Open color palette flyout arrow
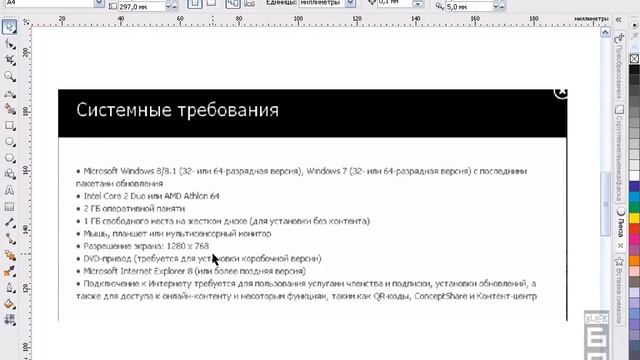This screenshot has width=640, height=360. coord(635,25)
